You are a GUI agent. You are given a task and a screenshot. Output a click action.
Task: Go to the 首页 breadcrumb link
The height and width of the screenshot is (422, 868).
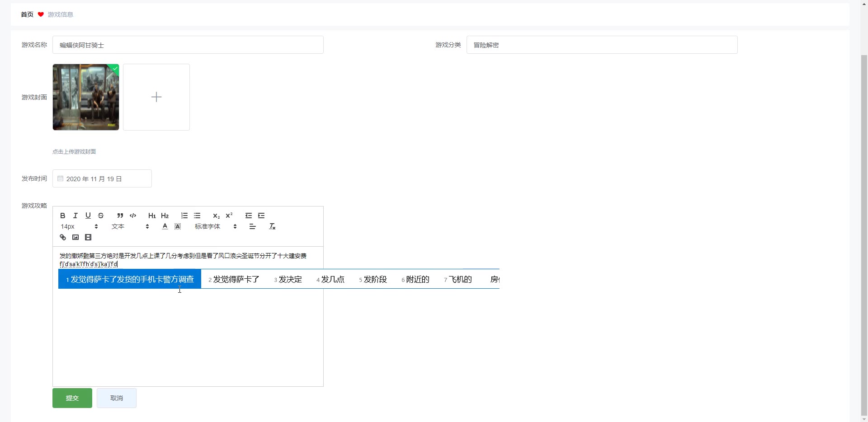point(27,14)
